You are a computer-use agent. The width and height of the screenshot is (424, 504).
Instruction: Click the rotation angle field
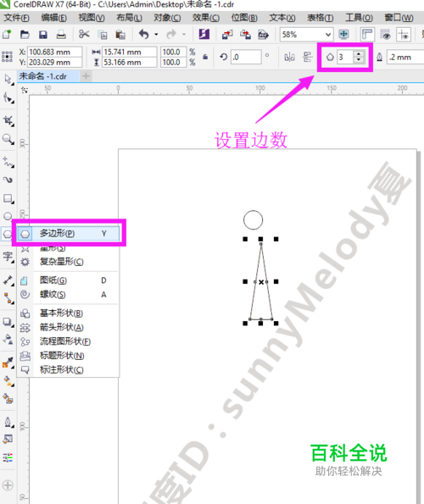coord(246,57)
